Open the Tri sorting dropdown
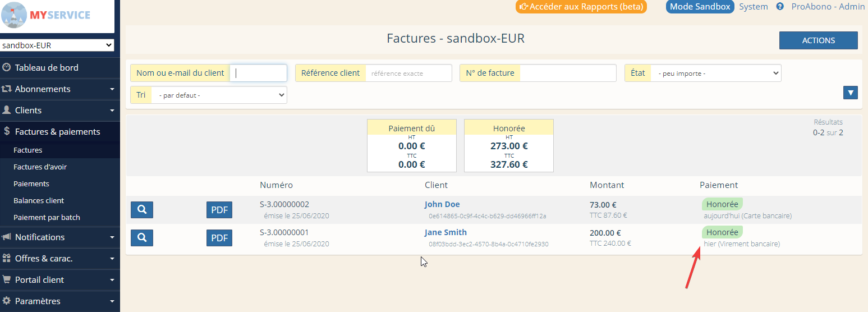 [x=219, y=95]
